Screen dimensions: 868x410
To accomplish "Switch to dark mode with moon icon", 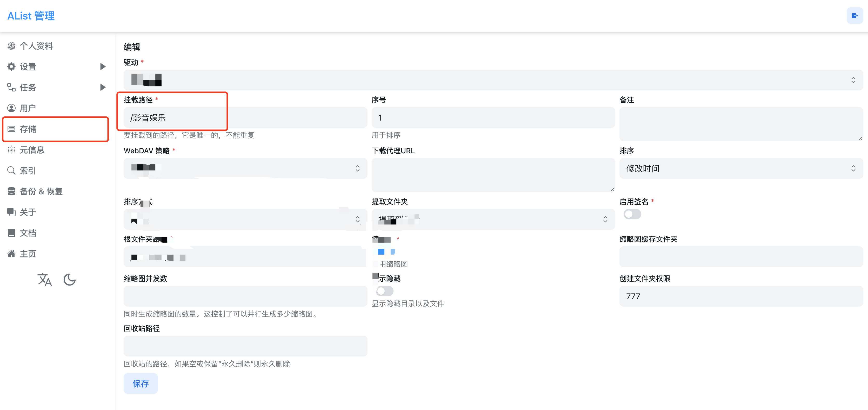I will coord(69,280).
